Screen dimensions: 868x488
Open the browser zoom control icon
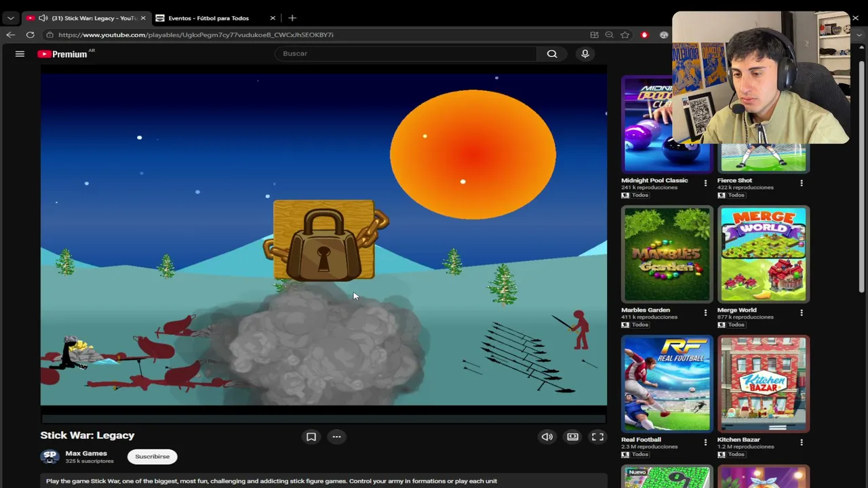click(610, 35)
